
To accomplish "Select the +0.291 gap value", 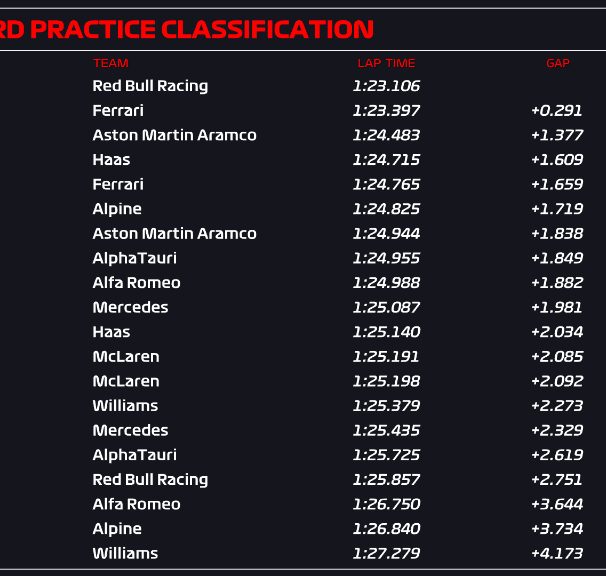I will click(557, 111).
